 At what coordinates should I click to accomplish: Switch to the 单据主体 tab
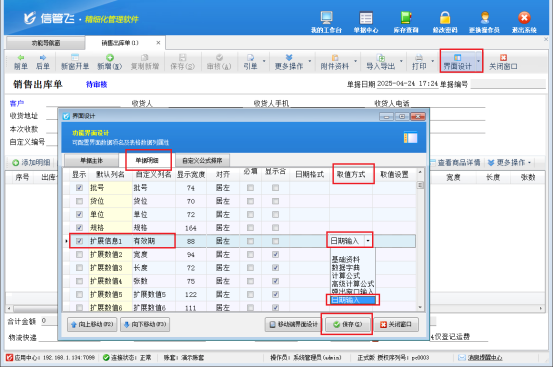(x=91, y=160)
